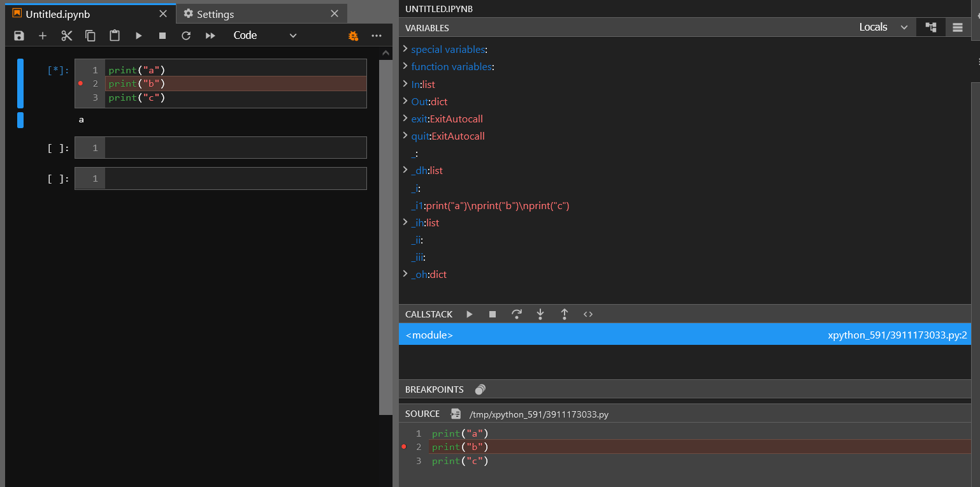Viewport: 980px width, 487px height.
Task: Continue execution from the CALLSTACK panel
Action: [470, 314]
